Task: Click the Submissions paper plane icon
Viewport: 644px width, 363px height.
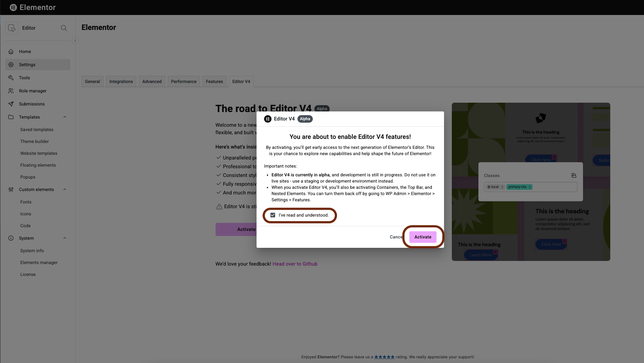Action: (11, 104)
